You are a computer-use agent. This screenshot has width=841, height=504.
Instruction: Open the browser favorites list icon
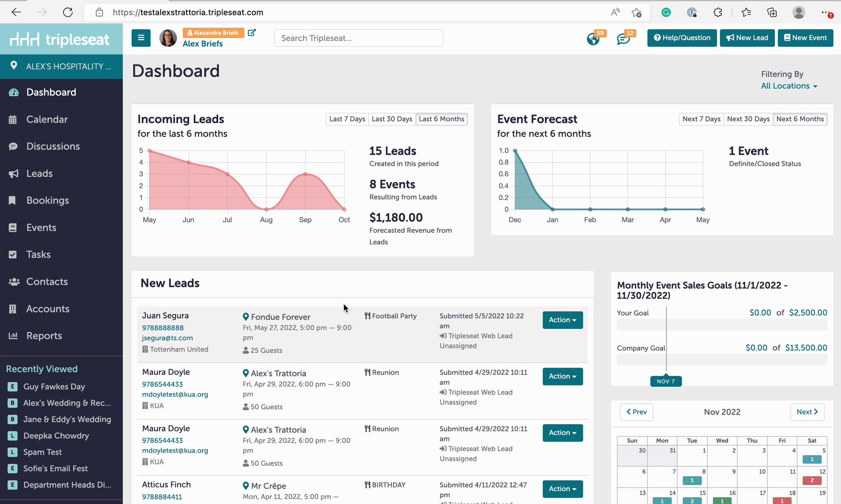pyautogui.click(x=746, y=12)
